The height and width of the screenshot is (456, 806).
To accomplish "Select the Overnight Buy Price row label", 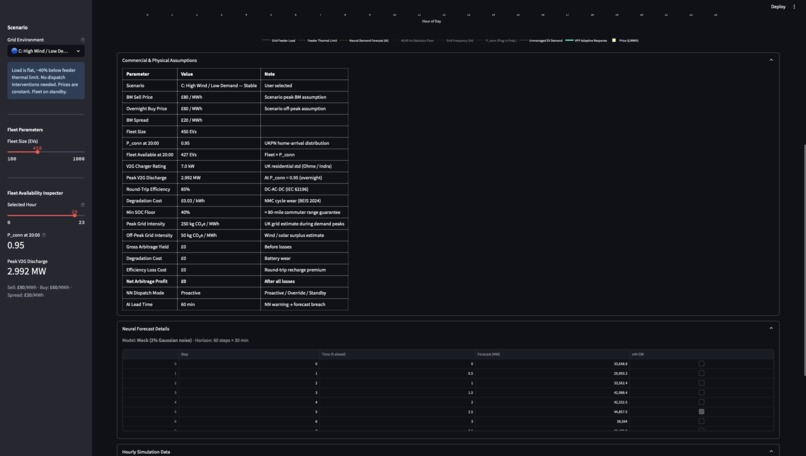I will pos(146,108).
